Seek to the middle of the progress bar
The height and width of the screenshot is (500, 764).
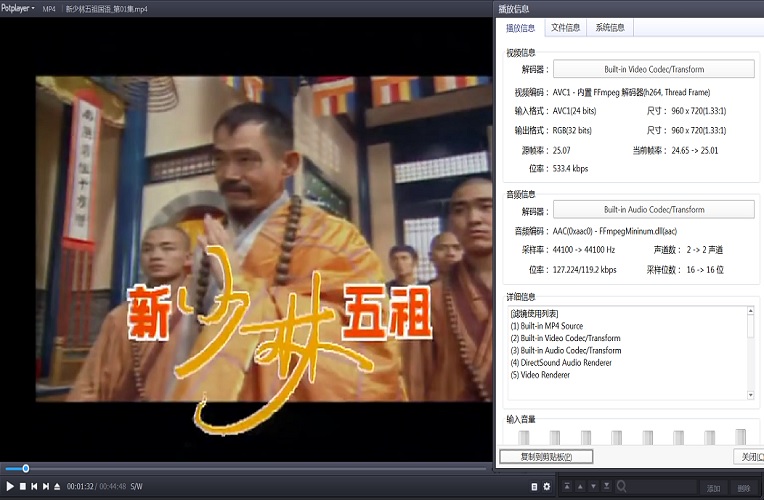tap(246, 469)
